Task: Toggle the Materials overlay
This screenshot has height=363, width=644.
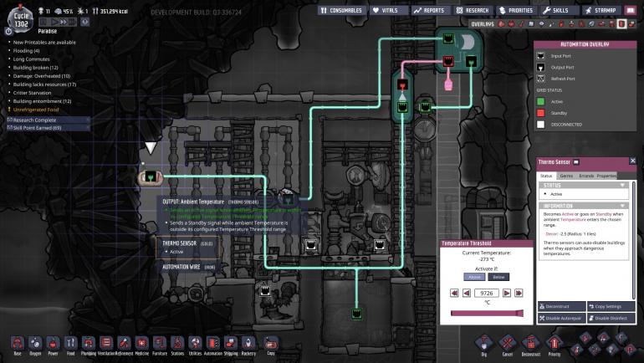Action: 531,24
